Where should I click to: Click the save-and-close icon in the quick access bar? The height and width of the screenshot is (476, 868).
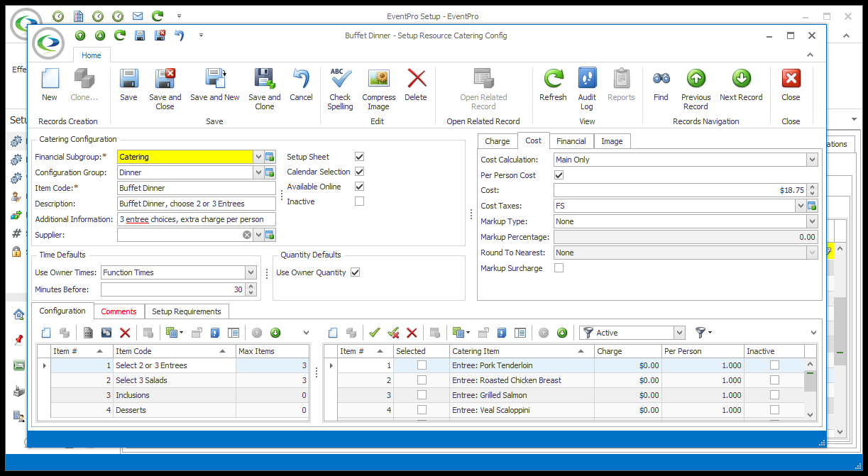click(x=160, y=35)
